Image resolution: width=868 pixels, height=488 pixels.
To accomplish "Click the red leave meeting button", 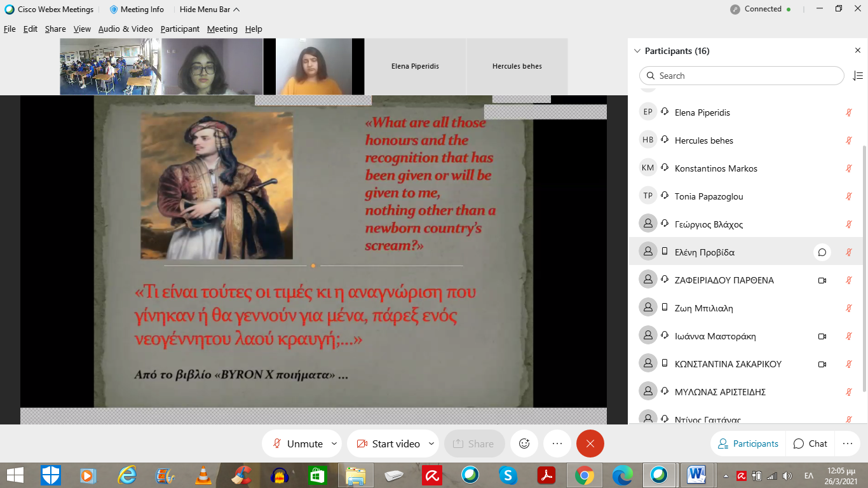I will (x=590, y=444).
